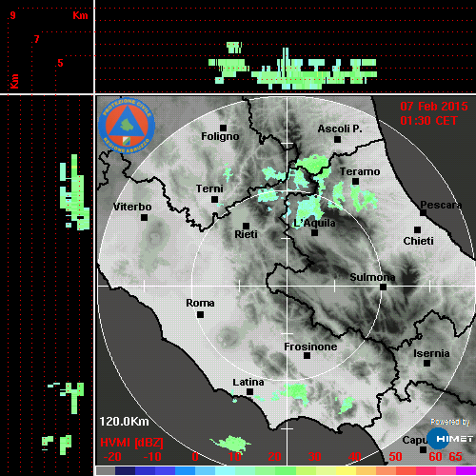Click the Ascoli P. city marker

(338, 139)
